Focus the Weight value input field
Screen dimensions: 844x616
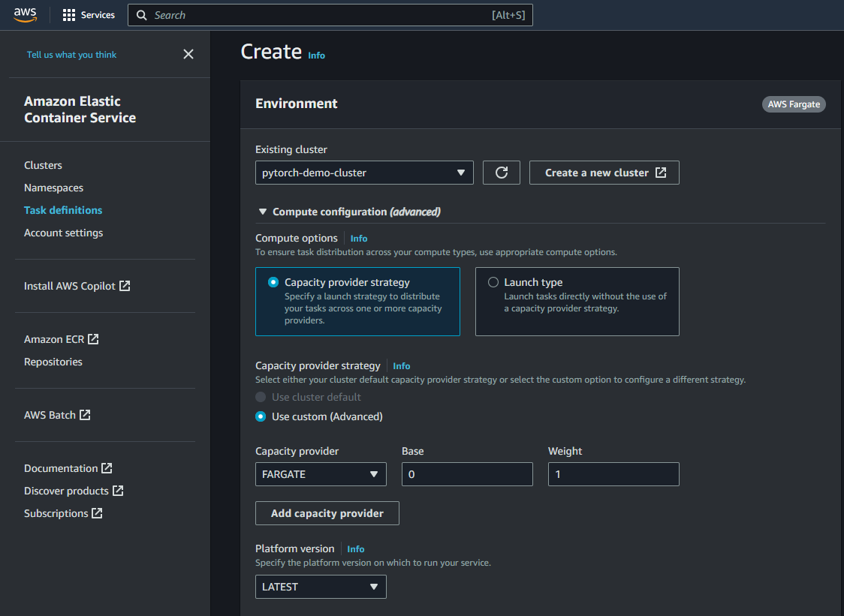(x=613, y=474)
